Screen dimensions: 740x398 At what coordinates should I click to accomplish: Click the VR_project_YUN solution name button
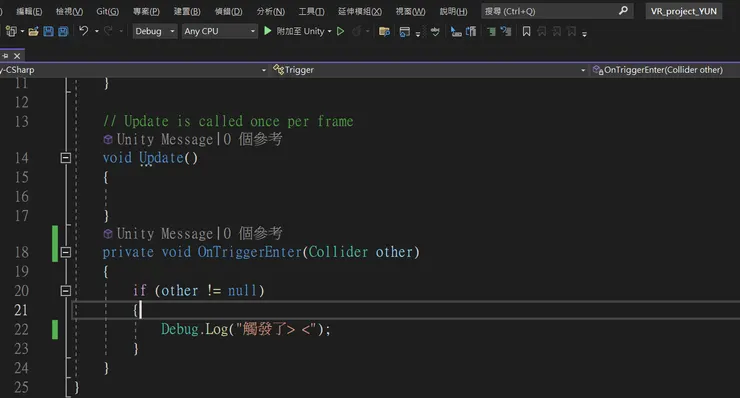tap(683, 11)
